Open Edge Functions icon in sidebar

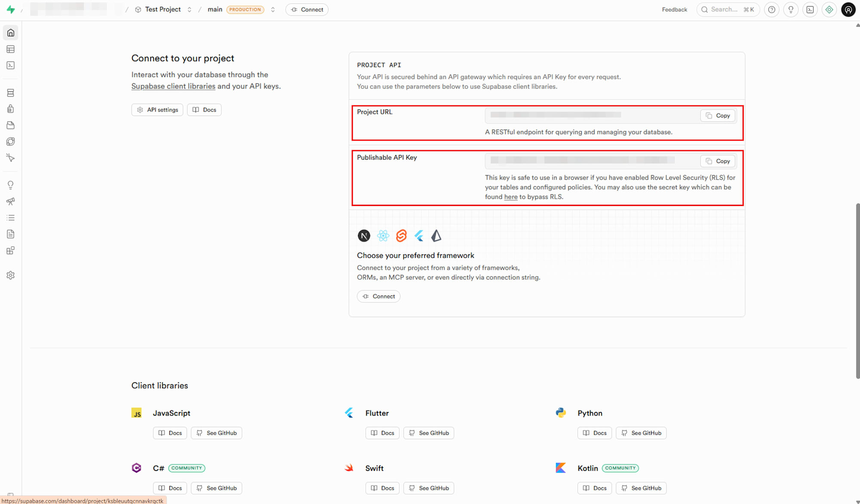pos(11,142)
